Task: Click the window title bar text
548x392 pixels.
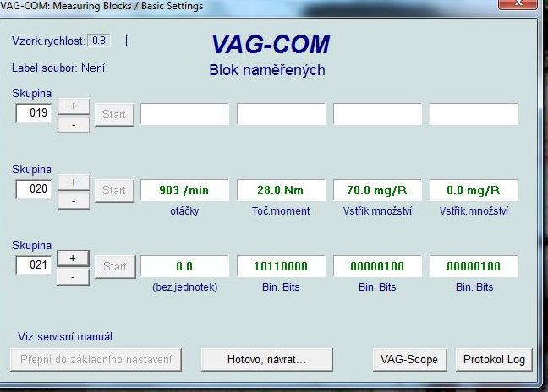Action: click(101, 6)
